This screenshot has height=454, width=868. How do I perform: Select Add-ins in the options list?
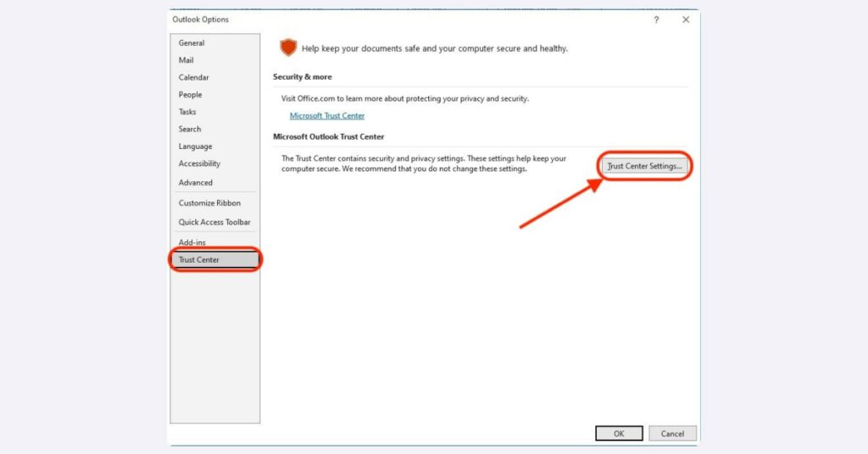pos(192,243)
